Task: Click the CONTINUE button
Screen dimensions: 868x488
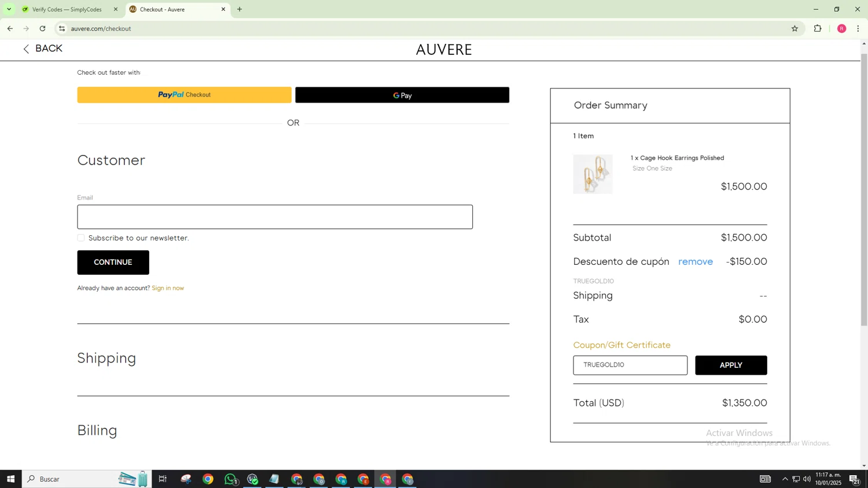Action: pos(113,262)
